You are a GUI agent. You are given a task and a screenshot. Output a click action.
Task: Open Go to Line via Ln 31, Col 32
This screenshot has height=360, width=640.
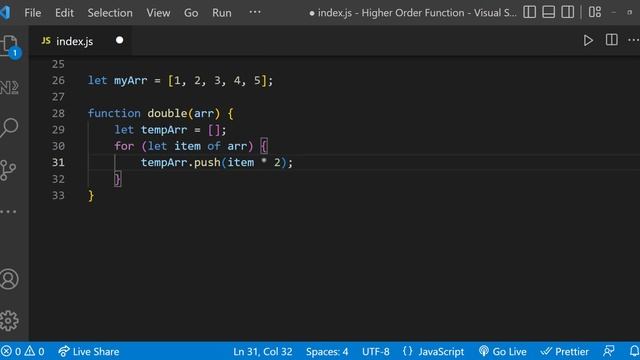(x=263, y=351)
